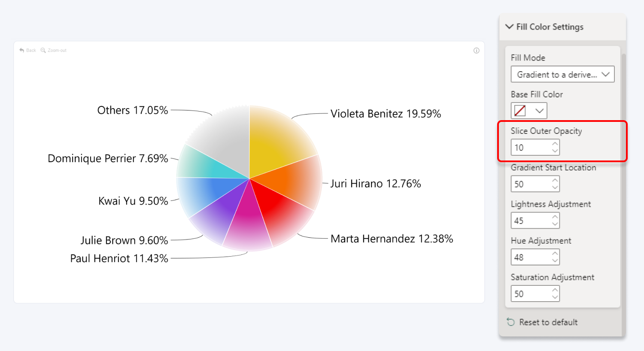644x351 pixels.
Task: Increase Lightness Adjustment with the up stepper
Action: pyautogui.click(x=555, y=218)
